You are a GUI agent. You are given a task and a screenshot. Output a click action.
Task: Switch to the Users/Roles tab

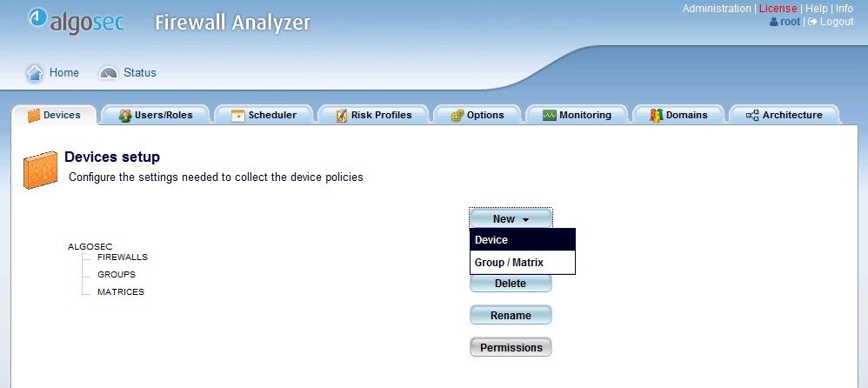click(x=156, y=115)
